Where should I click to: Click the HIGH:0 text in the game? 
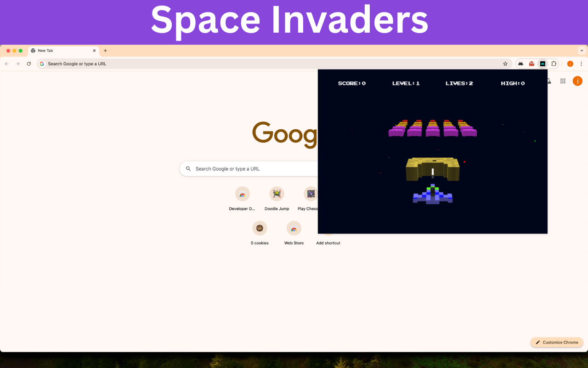click(x=513, y=83)
